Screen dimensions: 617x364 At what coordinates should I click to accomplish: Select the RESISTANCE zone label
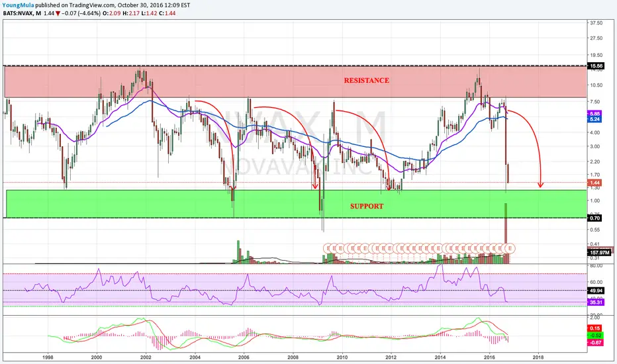pos(366,80)
